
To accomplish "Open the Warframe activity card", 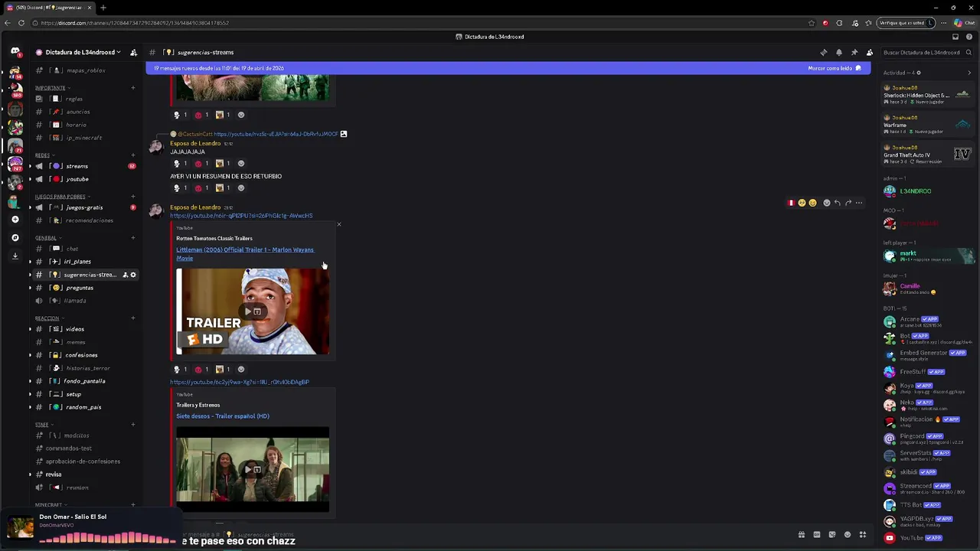I will point(926,125).
